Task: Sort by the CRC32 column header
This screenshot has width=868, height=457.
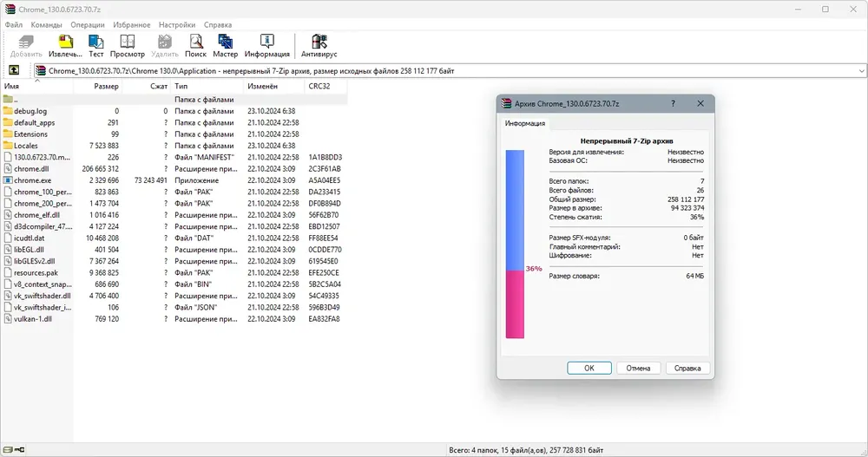Action: (326, 87)
